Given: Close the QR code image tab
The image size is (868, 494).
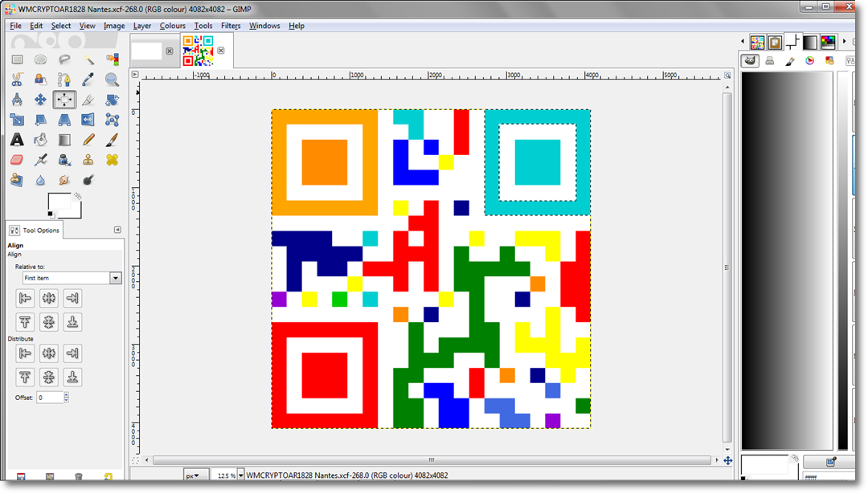Looking at the screenshot, I should 221,51.
